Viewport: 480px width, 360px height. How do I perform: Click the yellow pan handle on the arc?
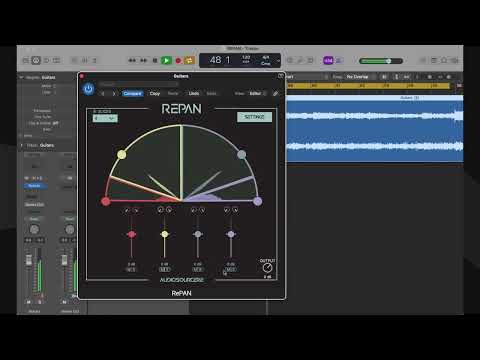pyautogui.click(x=122, y=154)
